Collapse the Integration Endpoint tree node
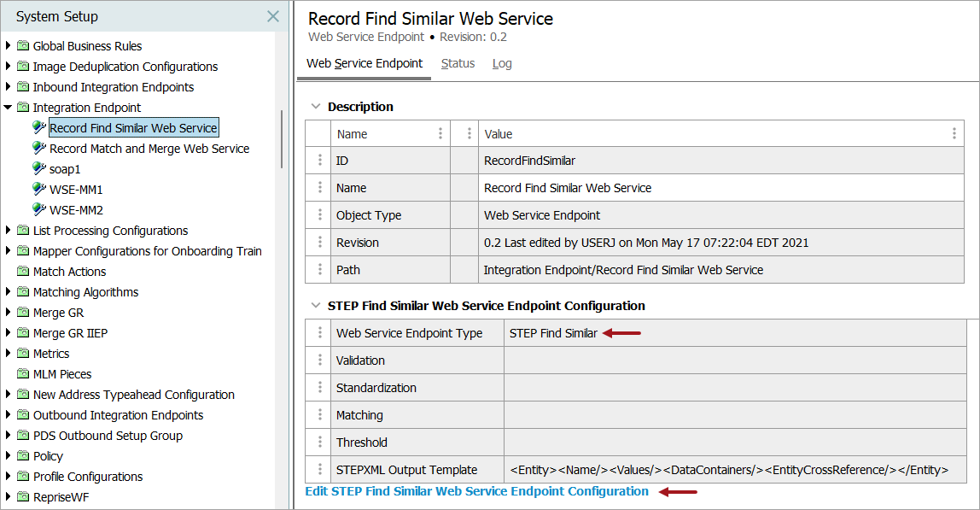This screenshot has width=980, height=510. click(x=9, y=108)
